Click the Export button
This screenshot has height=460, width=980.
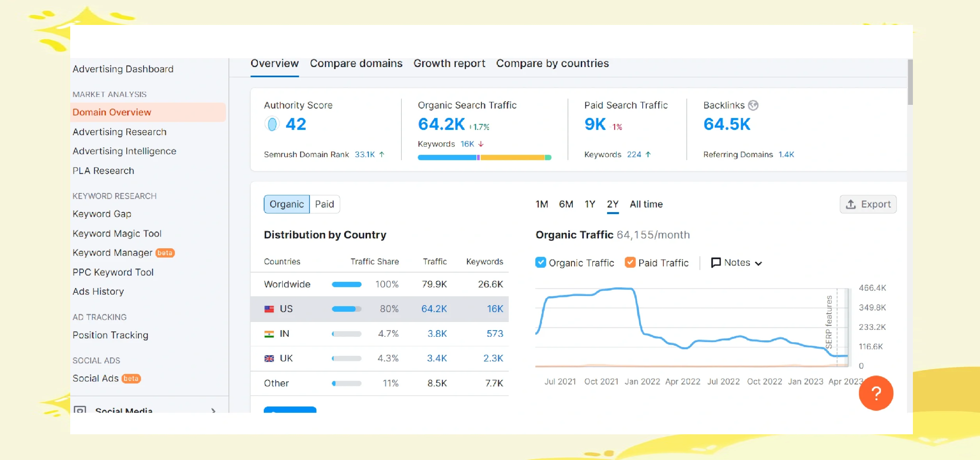(868, 204)
